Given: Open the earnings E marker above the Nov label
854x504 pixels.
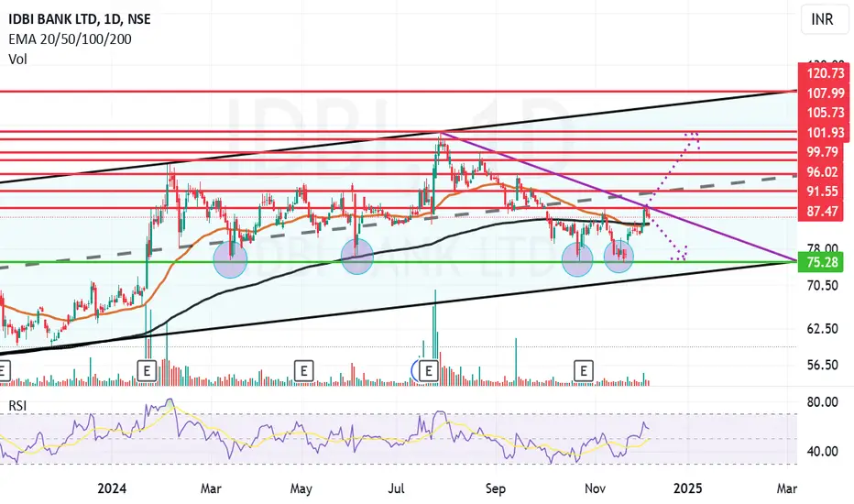Looking at the screenshot, I should 584,371.
